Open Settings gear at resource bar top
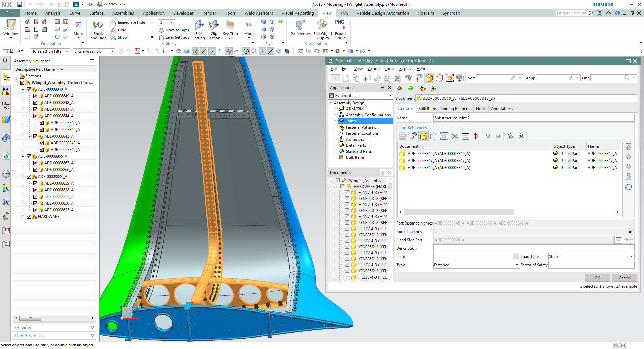The image size is (644, 349). (5, 61)
